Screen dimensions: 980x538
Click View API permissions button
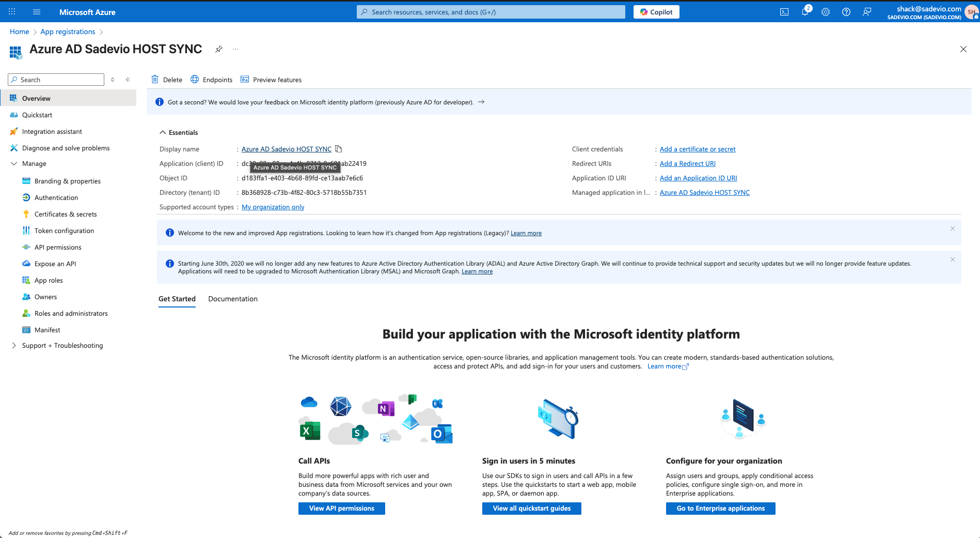(341, 509)
